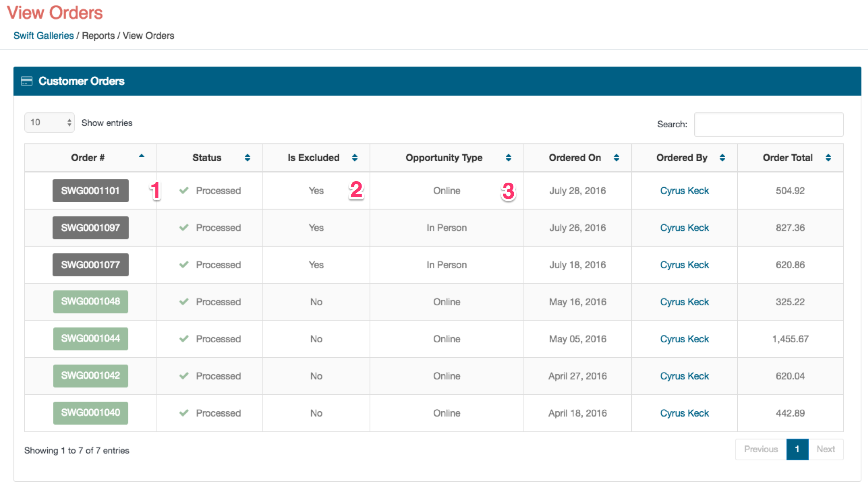The image size is (868, 489).
Task: Click the Next pagination button
Action: click(x=826, y=449)
